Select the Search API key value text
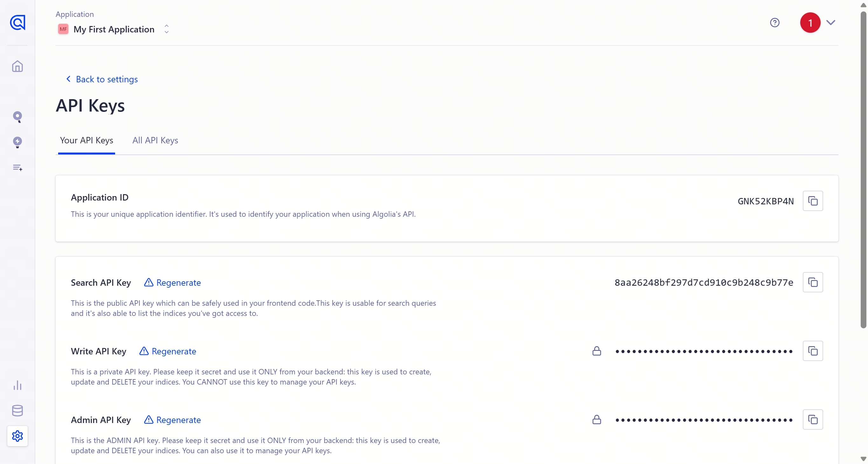Screen dimensions: 868x464 704,283
